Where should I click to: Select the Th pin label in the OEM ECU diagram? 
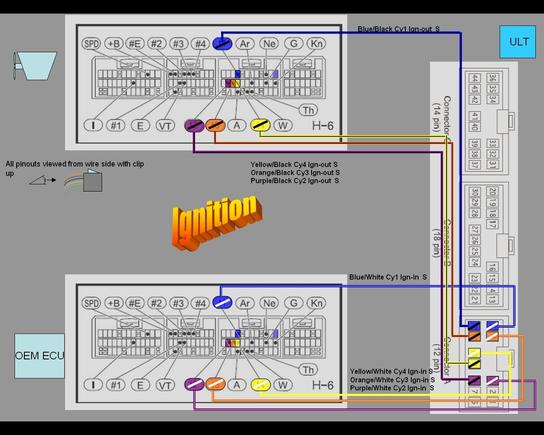(308, 370)
